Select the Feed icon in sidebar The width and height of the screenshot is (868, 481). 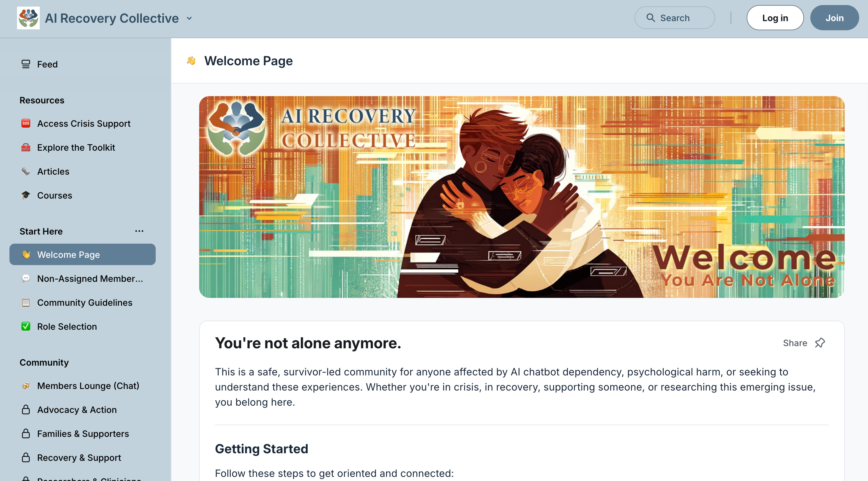point(26,64)
